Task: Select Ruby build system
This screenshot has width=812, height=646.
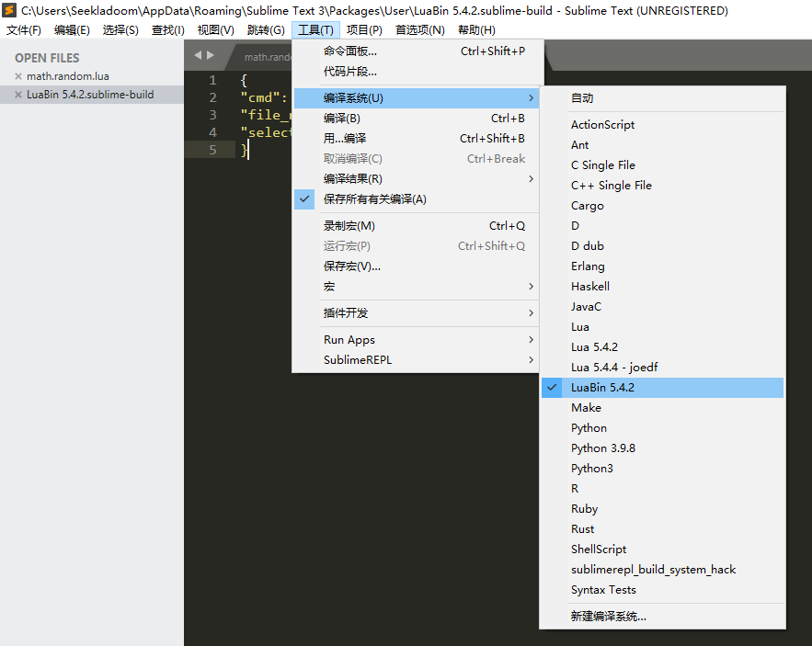Action: [662, 509]
